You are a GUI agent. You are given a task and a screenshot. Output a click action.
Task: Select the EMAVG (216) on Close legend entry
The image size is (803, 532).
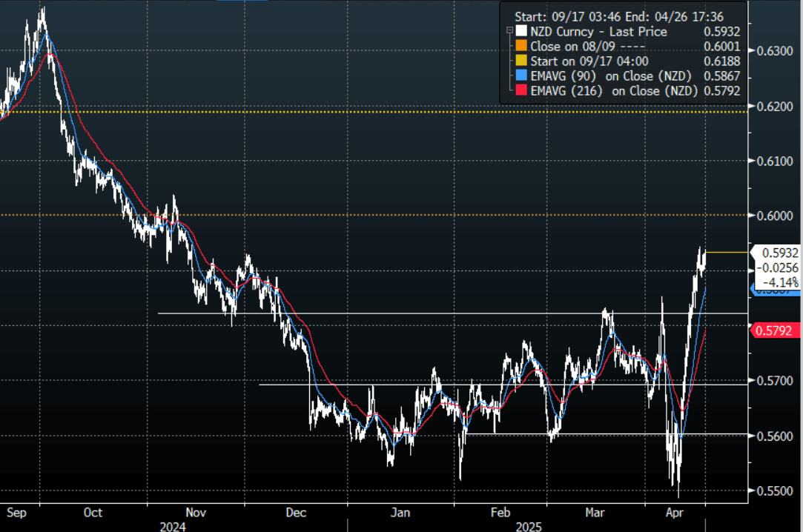[608, 90]
